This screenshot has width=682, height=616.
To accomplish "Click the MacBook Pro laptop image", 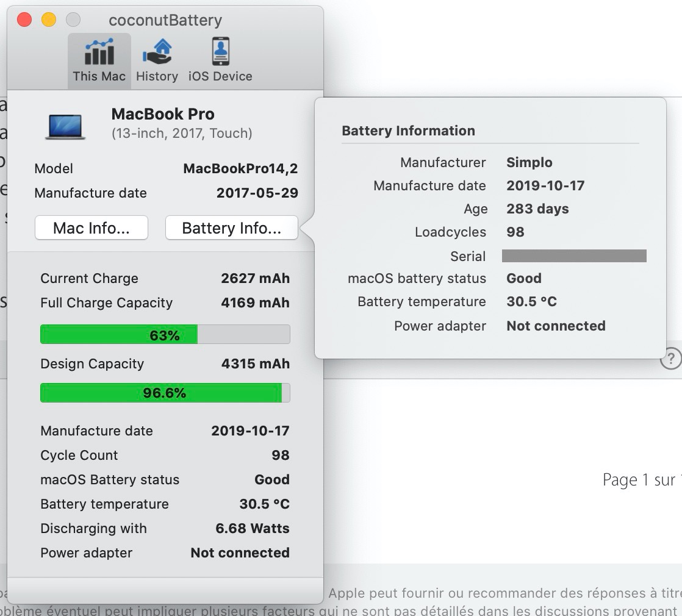I will click(x=65, y=126).
